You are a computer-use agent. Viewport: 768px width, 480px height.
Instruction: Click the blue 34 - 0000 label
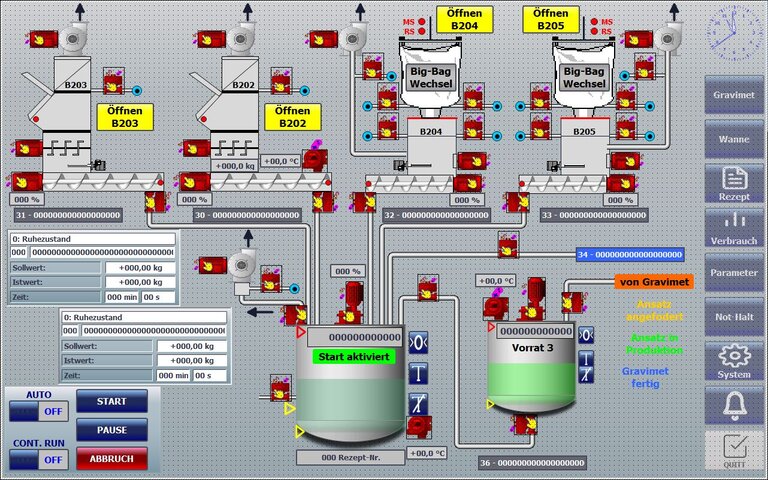tap(629, 254)
